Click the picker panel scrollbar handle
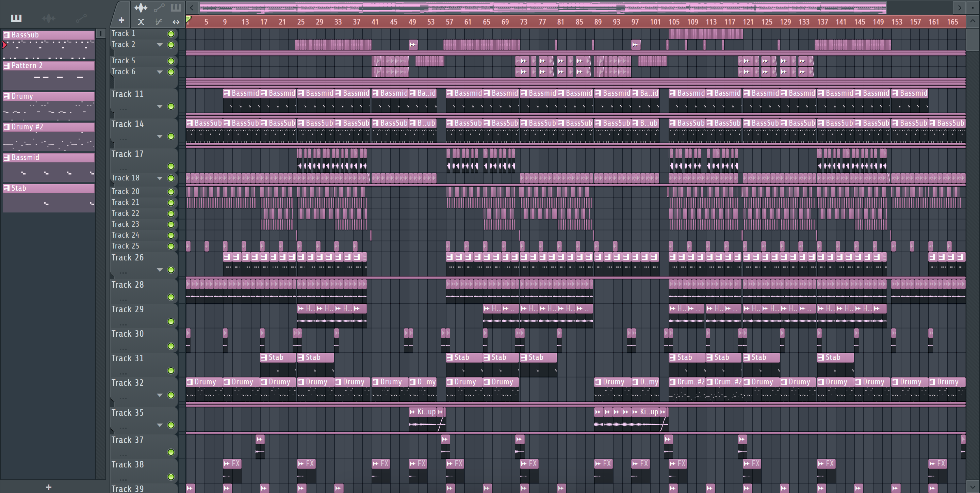The width and height of the screenshot is (980, 493). pyautogui.click(x=100, y=33)
